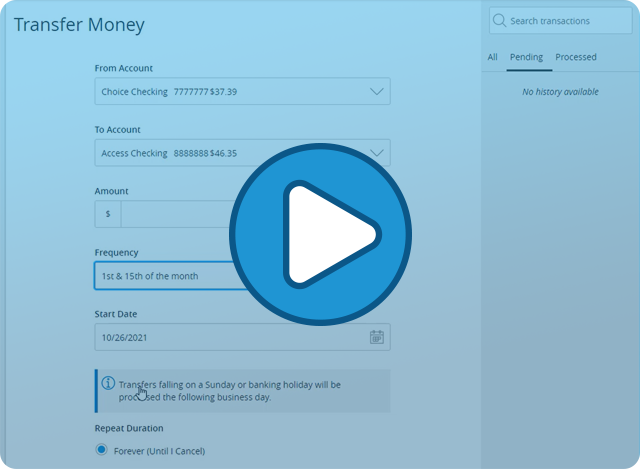Click the magnifier icon in Search transactions
Screen dimensions: 640x469
tap(499, 20)
